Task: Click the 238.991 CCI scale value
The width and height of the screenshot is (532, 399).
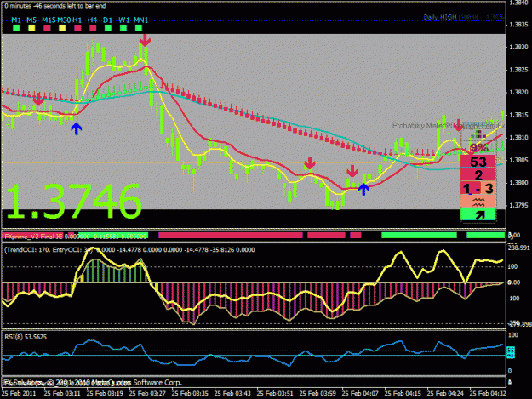Action: [519, 248]
